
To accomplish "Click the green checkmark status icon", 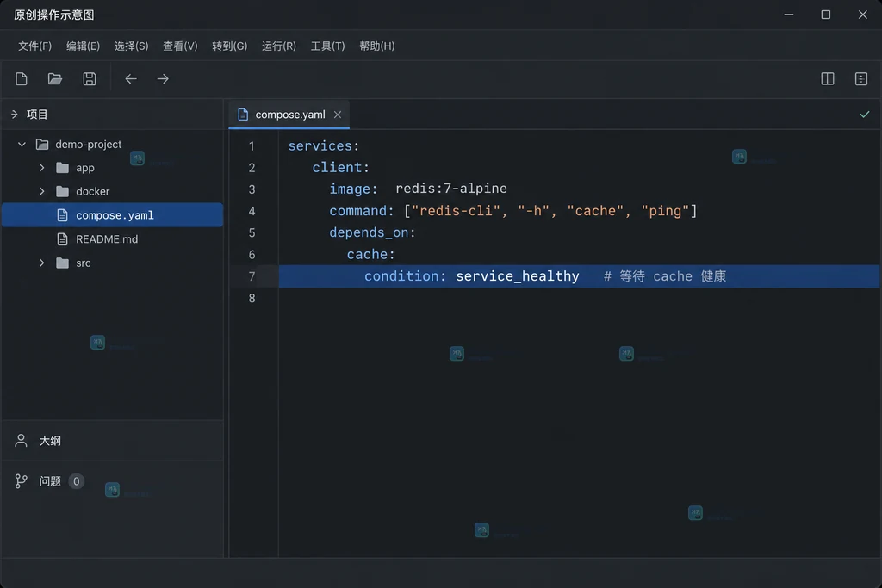I will [x=865, y=115].
